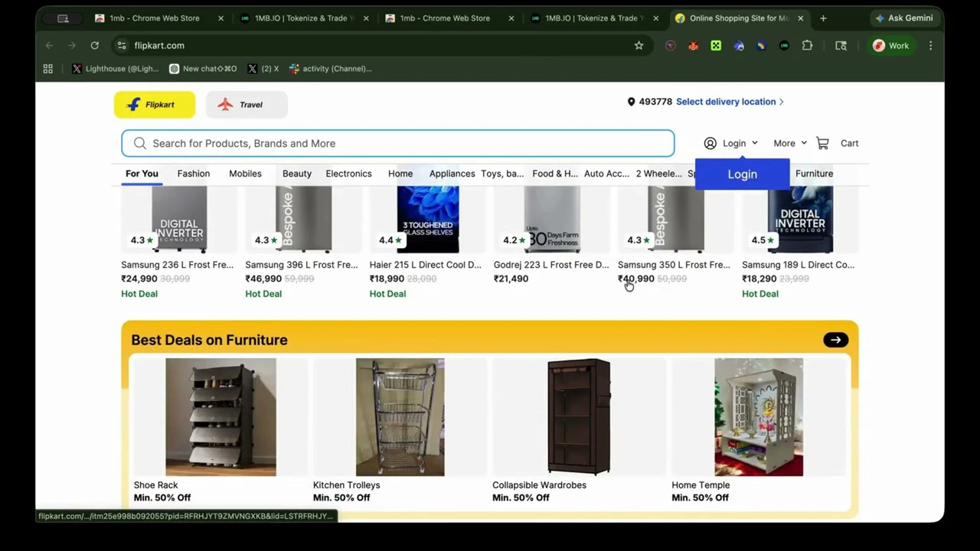Open the Electronics category tab
The width and height of the screenshot is (980, 551).
click(x=348, y=174)
